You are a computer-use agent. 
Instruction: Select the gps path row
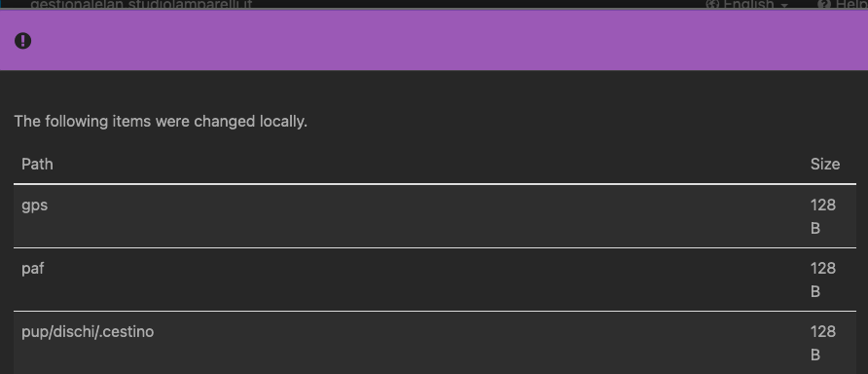(435, 216)
